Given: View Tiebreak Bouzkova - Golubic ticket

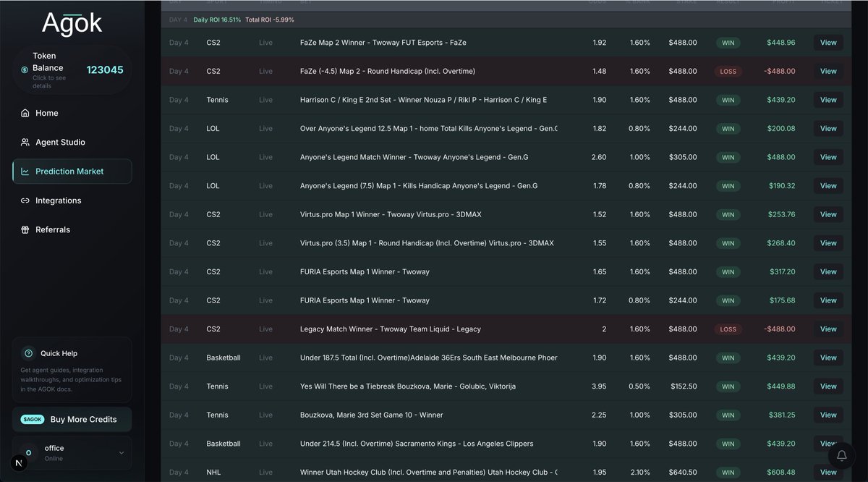Looking at the screenshot, I should tap(828, 386).
